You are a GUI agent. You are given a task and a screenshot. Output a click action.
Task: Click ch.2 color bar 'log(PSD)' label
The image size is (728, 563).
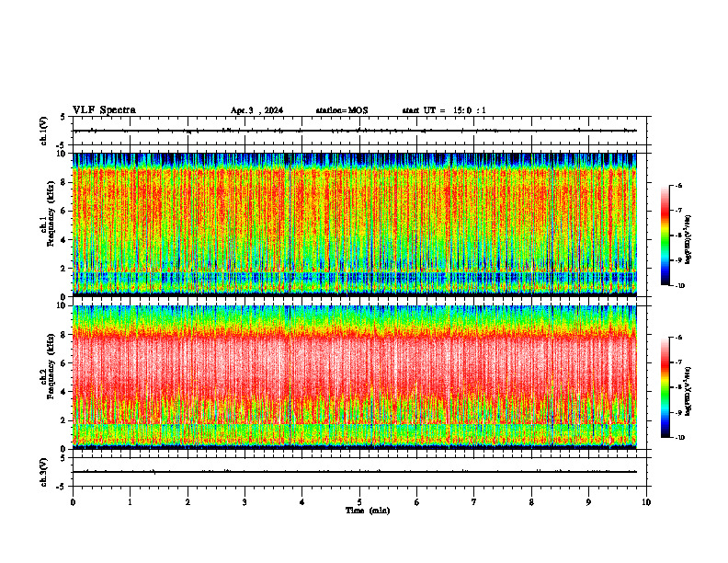688,392
